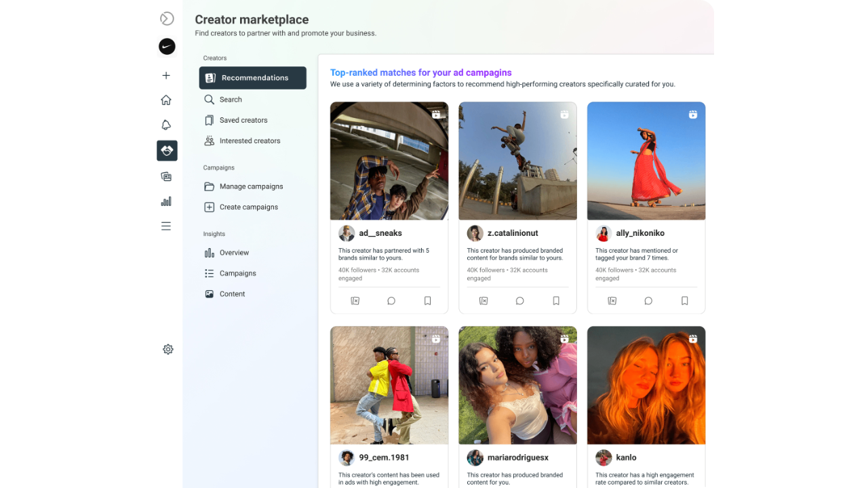This screenshot has width=868, height=488.
Task: Click mariarodriguesx profile avatar
Action: click(475, 457)
